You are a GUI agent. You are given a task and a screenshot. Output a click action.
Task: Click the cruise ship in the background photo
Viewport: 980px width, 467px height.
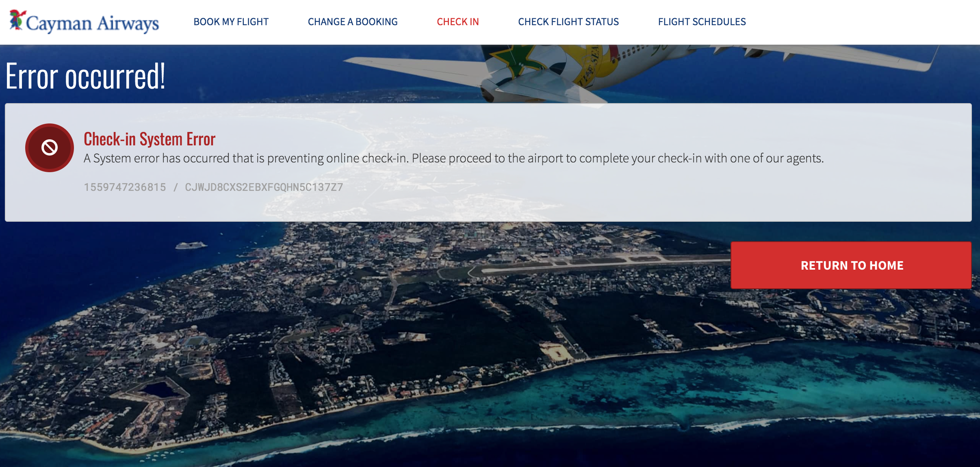(x=191, y=245)
